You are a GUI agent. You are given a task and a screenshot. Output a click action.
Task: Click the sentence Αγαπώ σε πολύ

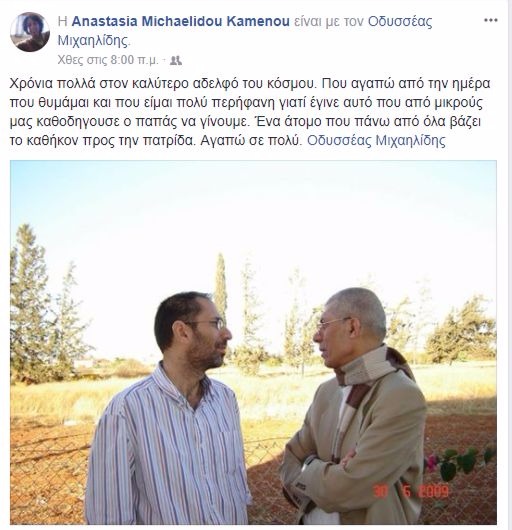[x=250, y=140]
